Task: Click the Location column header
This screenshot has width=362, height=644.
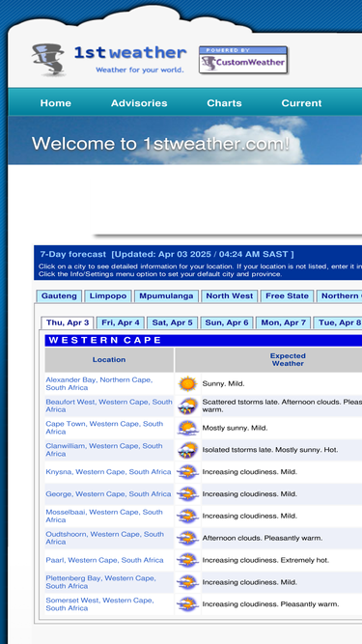Action: 109,360
